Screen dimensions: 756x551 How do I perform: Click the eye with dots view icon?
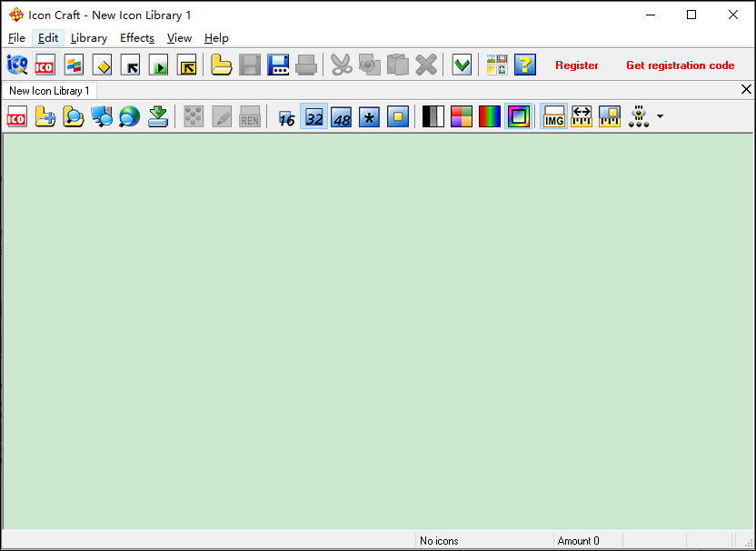click(x=639, y=116)
